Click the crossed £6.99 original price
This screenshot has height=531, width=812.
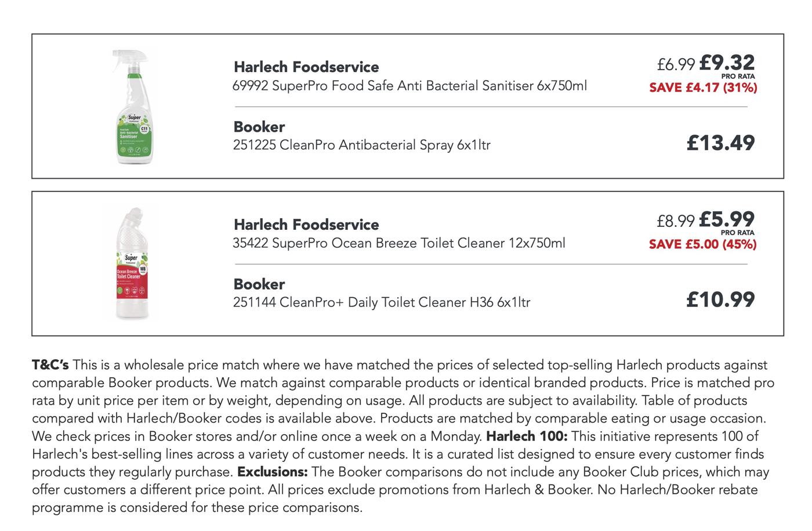676,64
